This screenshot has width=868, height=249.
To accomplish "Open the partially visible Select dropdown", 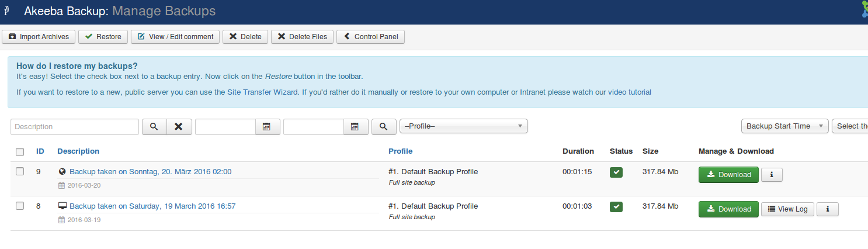I will 850,126.
